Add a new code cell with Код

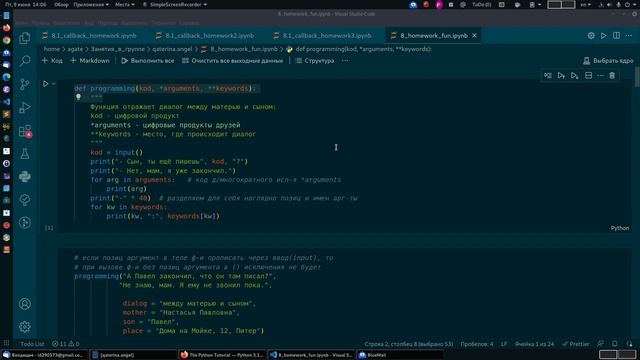pyautogui.click(x=52, y=60)
